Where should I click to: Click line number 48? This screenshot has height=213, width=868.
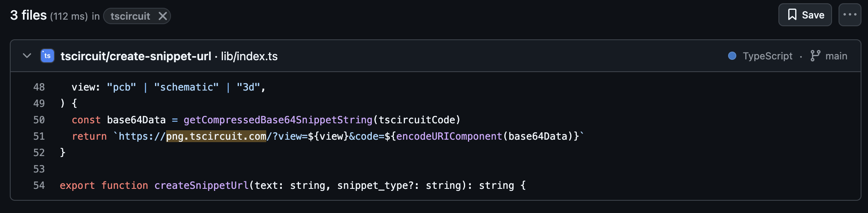tap(39, 87)
